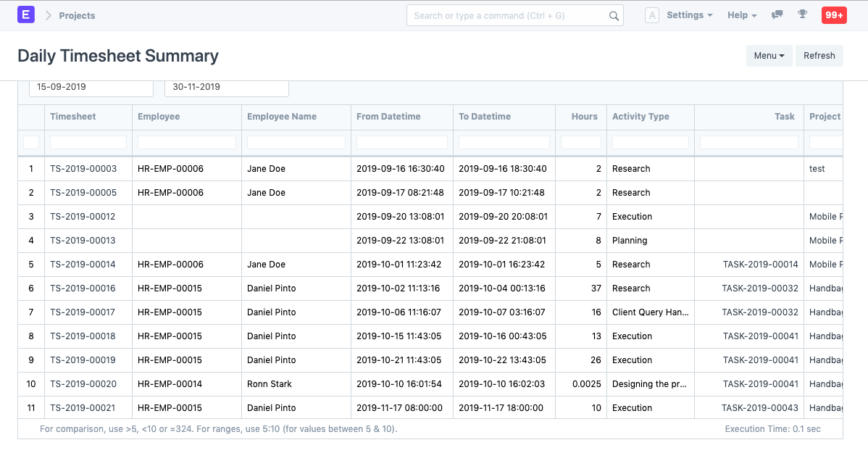Open notifications via the red 99+ badge

(x=834, y=14)
